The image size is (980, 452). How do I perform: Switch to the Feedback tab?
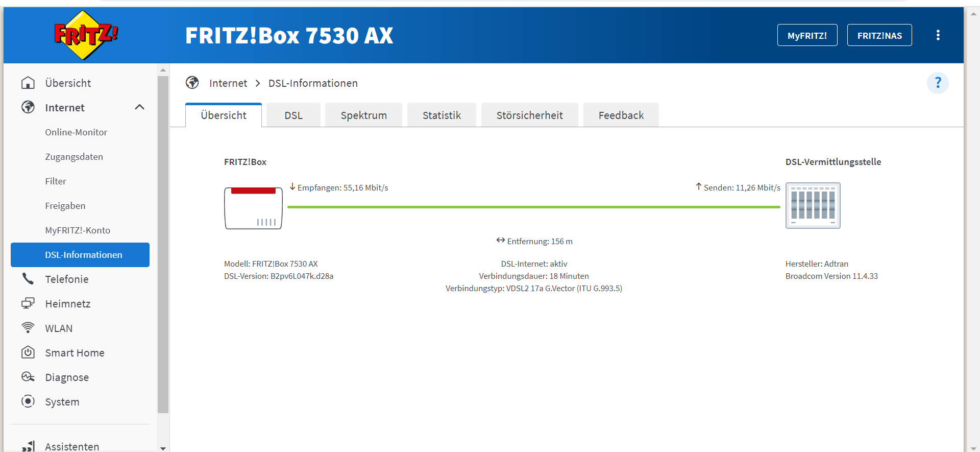pyautogui.click(x=621, y=115)
